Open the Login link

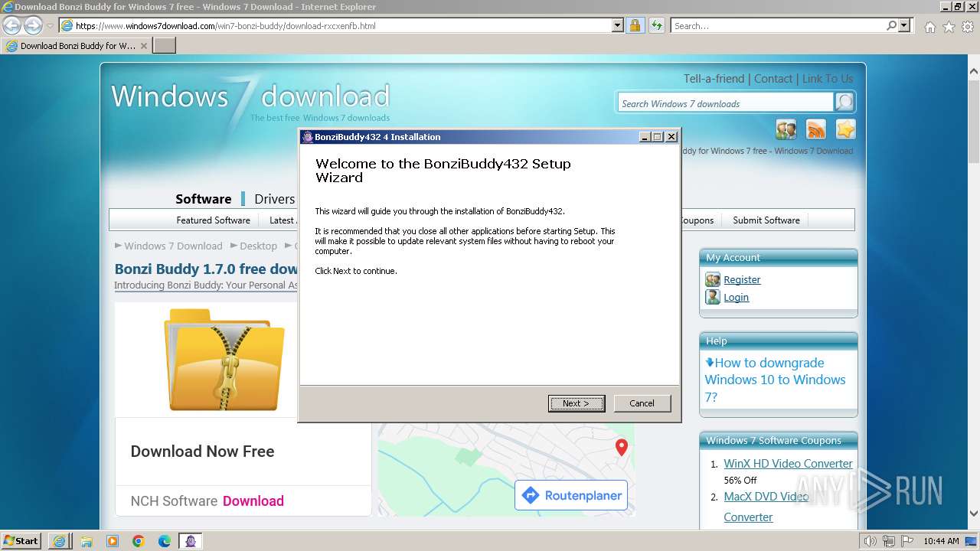[x=736, y=298]
